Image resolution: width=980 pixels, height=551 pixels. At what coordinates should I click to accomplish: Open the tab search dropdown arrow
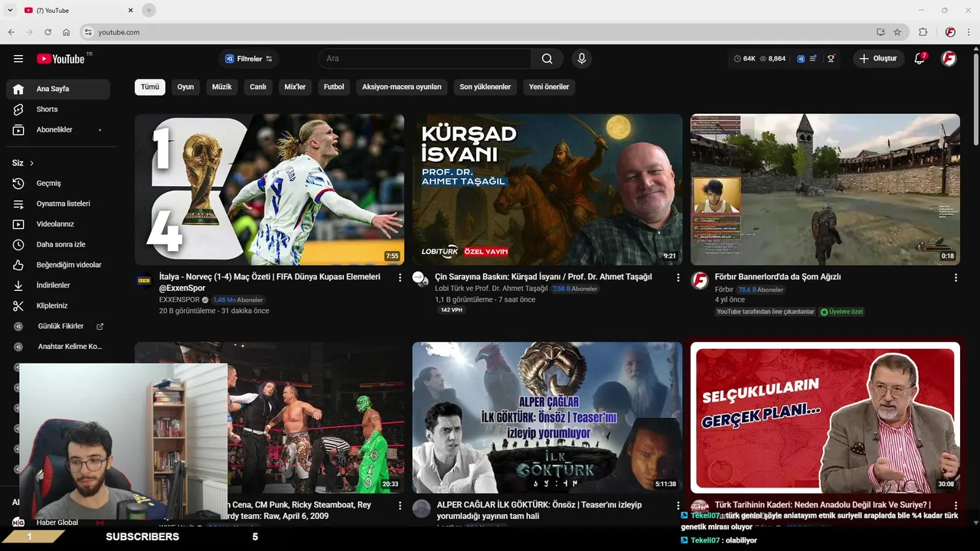coord(10,10)
